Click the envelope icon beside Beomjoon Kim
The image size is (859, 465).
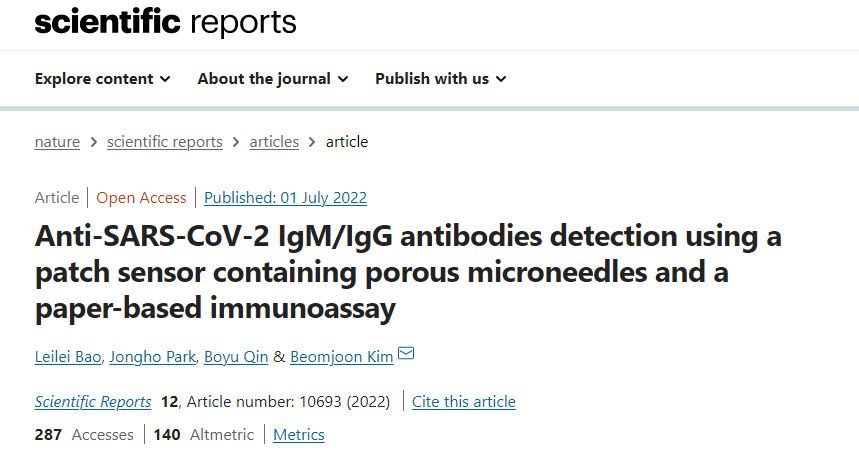pos(406,355)
